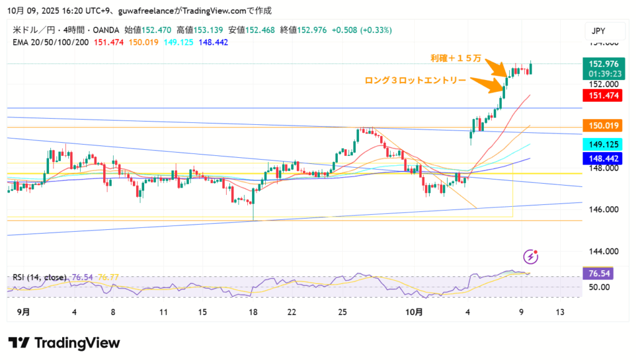
Task: Click the 01:39:23 candle countdown timer
Action: point(602,73)
